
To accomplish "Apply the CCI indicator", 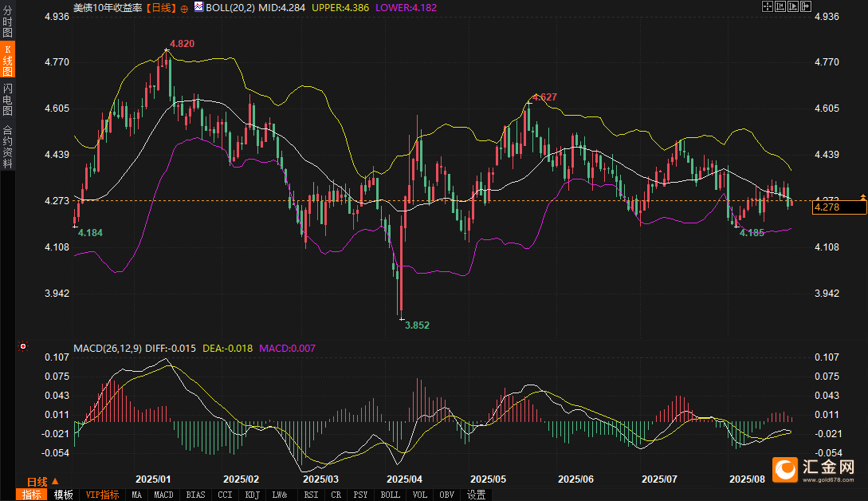I will 225,495.
